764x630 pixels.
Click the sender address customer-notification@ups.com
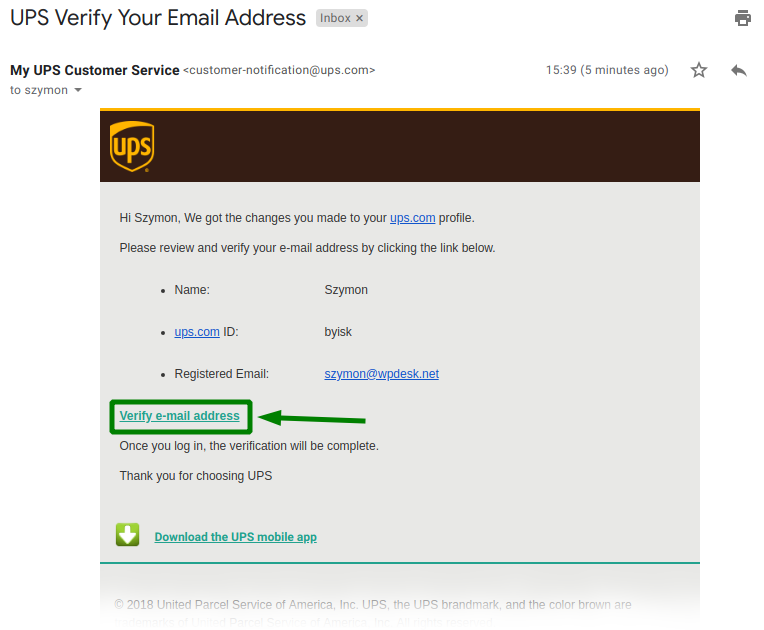point(279,70)
